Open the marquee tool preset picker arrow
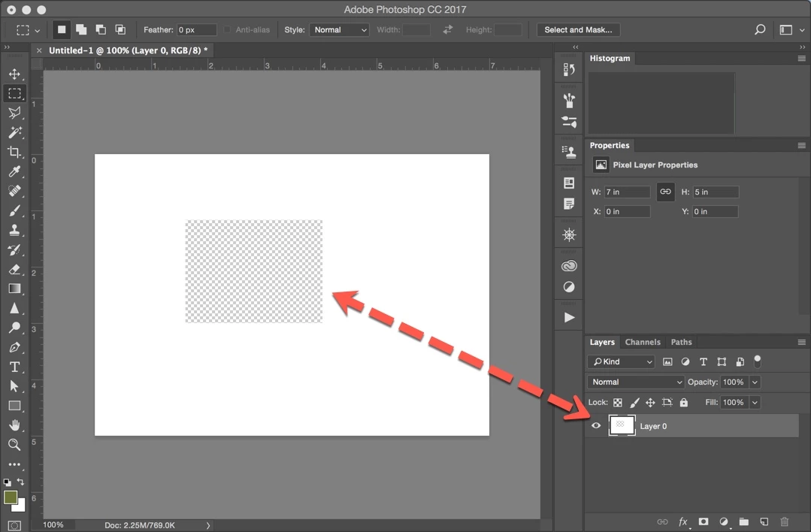The width and height of the screenshot is (811, 532). pos(38,31)
